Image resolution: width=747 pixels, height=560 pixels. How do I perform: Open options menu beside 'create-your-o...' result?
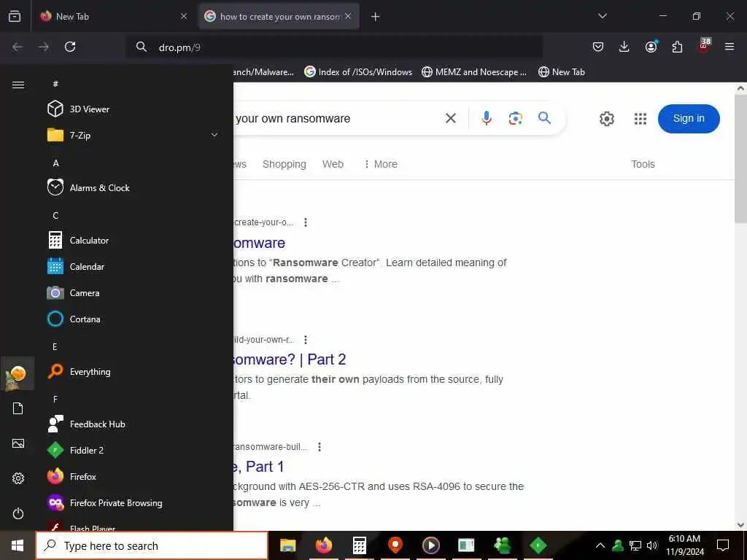click(x=306, y=222)
